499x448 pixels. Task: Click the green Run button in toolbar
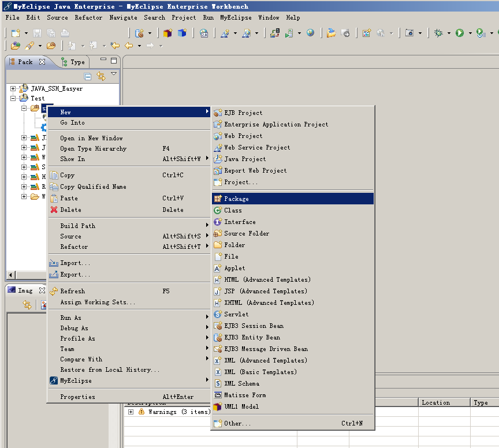460,33
